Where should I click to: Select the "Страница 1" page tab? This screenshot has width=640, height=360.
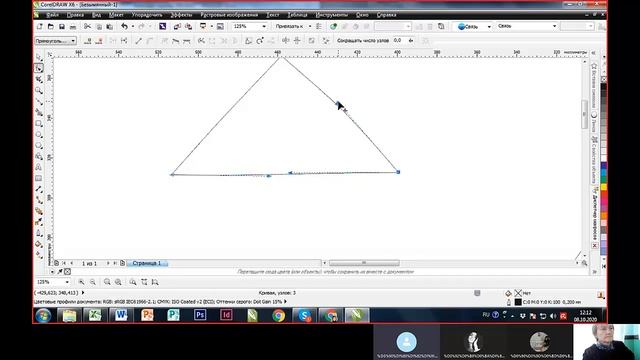point(147,263)
